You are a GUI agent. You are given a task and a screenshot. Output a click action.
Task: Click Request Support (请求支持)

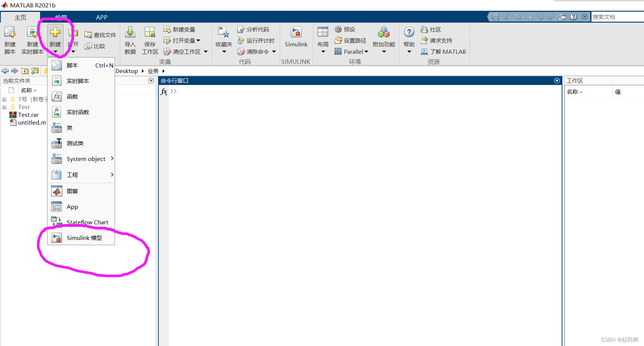(x=437, y=40)
